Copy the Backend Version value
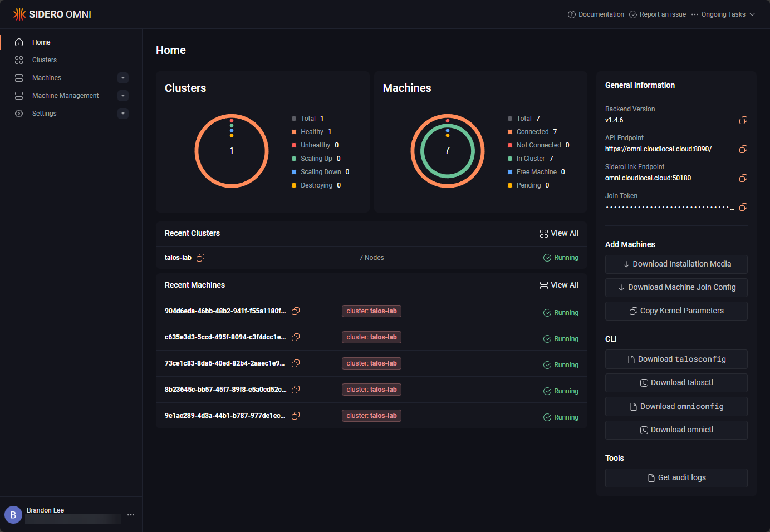The width and height of the screenshot is (770, 532). coord(743,120)
